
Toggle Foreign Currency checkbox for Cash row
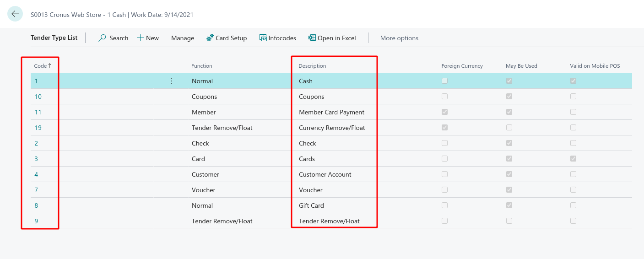pyautogui.click(x=444, y=81)
